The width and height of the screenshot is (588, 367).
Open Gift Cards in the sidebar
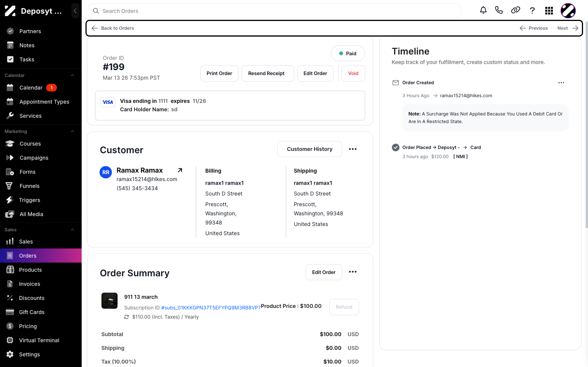[41, 312]
